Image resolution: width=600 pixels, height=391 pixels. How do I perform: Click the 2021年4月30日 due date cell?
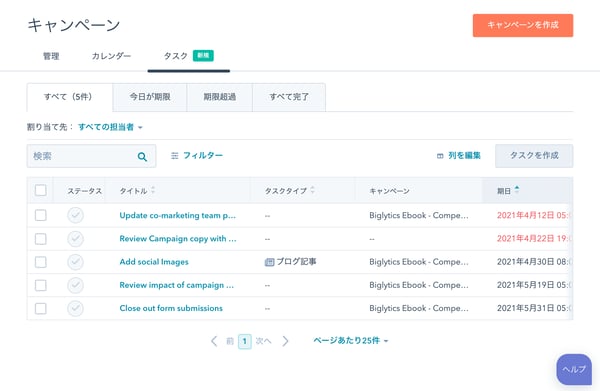pyautogui.click(x=533, y=262)
